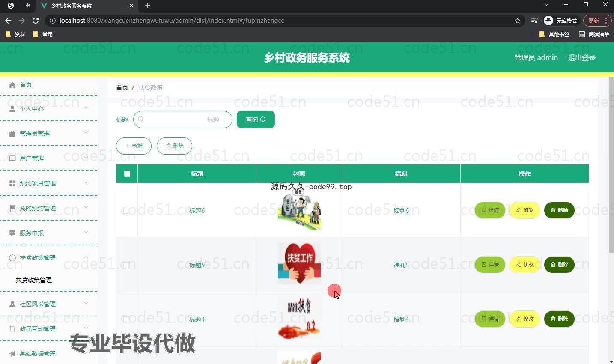Open 详情 for row 标题6
This screenshot has height=364, width=614.
490,210
